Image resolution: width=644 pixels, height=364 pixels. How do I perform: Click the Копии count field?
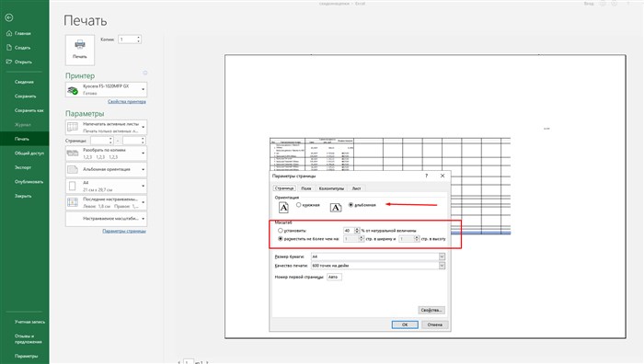(x=127, y=40)
